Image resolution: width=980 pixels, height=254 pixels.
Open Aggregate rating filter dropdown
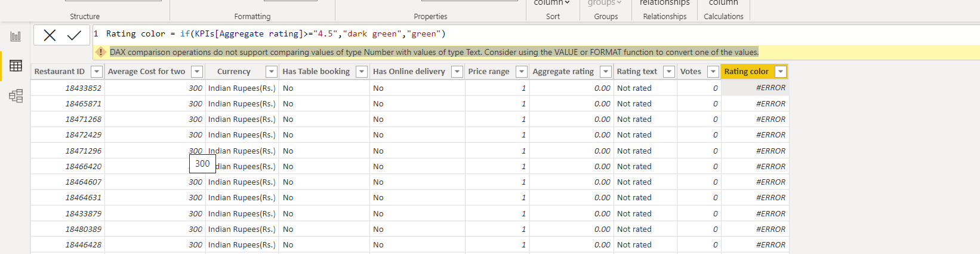[606, 72]
